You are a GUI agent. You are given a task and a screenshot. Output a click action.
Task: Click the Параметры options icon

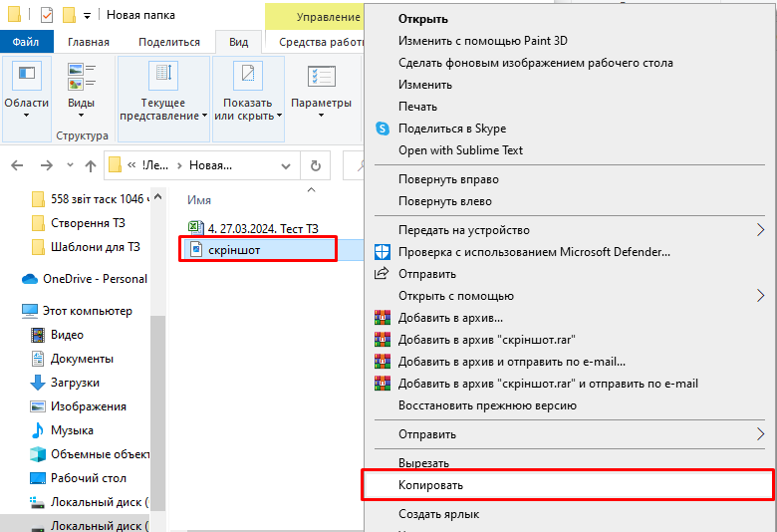321,76
